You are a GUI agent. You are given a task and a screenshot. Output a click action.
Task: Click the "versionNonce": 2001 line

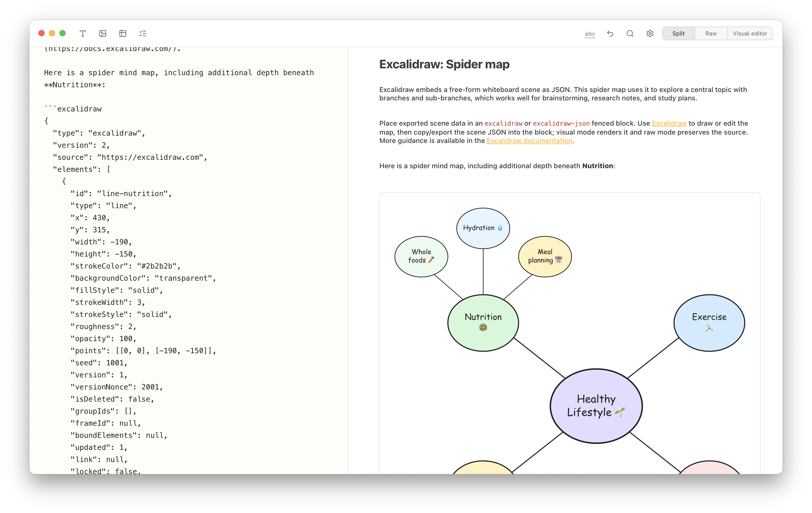[x=117, y=387]
